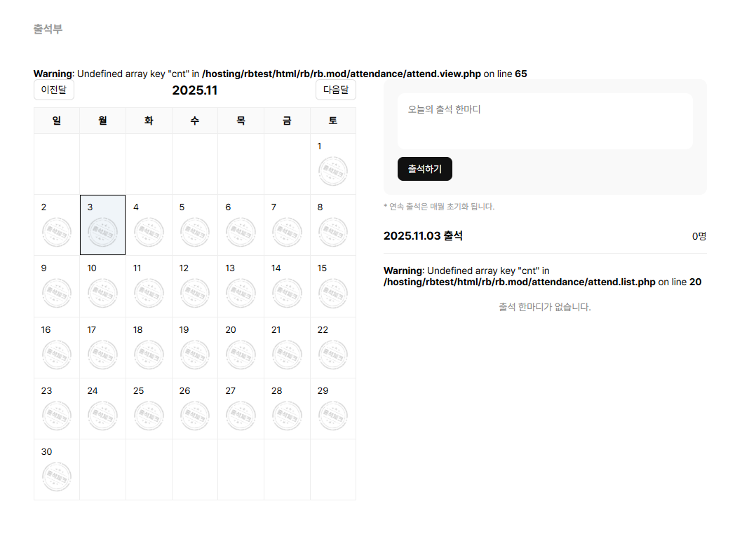Go to next month with 다음달
Viewport: 756px width, 534px height.
(x=335, y=90)
